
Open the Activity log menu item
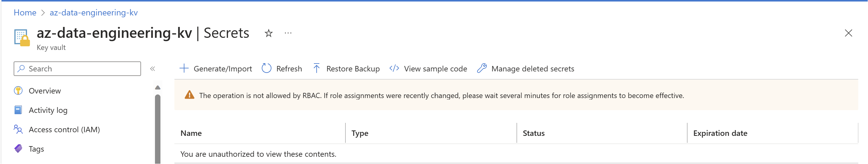(x=48, y=110)
